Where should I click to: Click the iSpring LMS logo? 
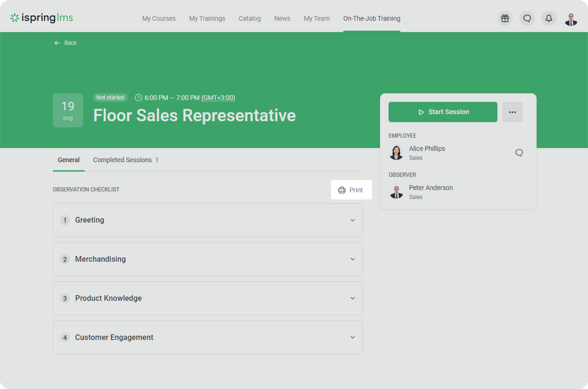(41, 18)
